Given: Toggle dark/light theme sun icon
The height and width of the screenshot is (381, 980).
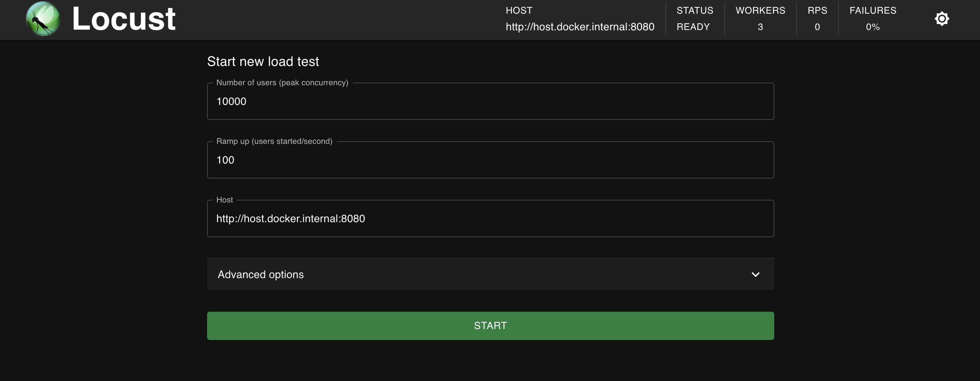Looking at the screenshot, I should point(942,19).
